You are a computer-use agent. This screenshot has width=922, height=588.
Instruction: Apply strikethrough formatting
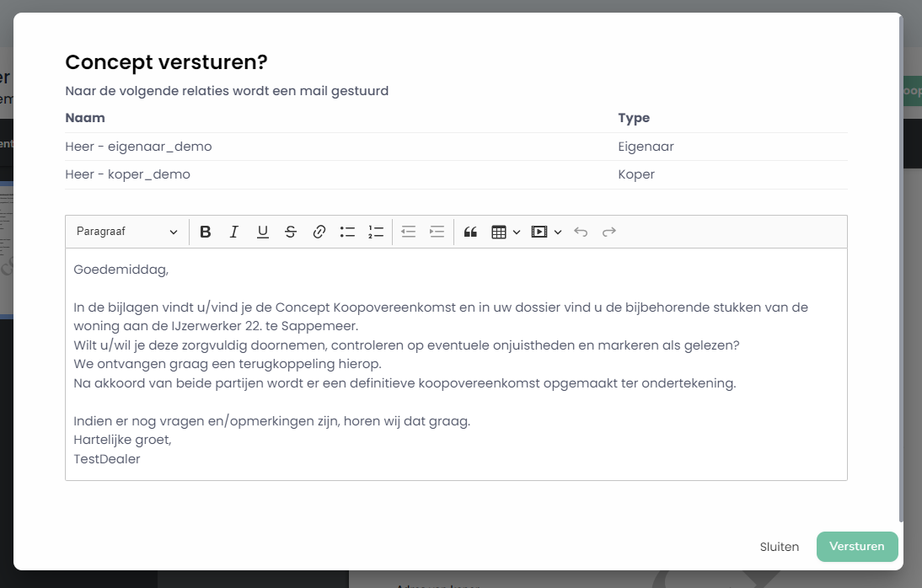coord(291,232)
